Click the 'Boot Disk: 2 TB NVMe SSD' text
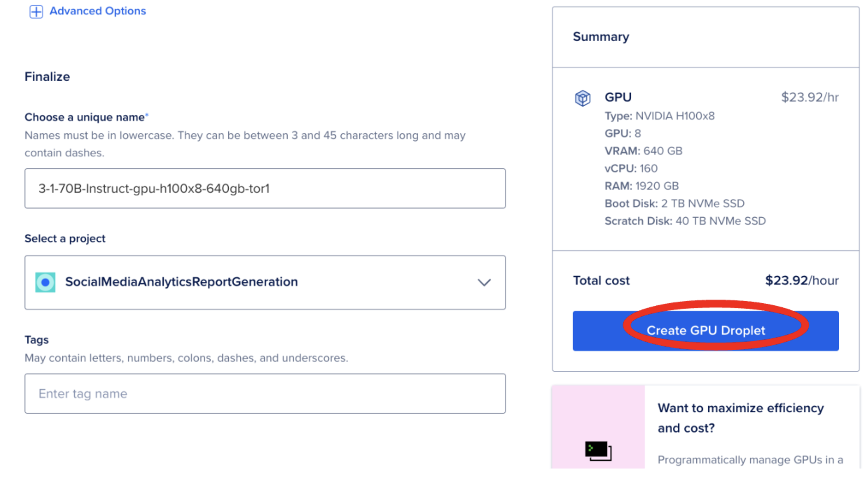The width and height of the screenshot is (868, 483). coord(674,204)
